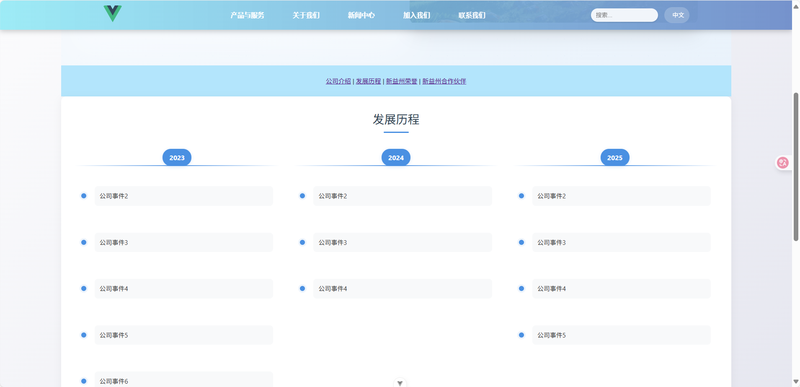The width and height of the screenshot is (800, 387).
Task: Open the 联系我们 page
Action: point(472,15)
